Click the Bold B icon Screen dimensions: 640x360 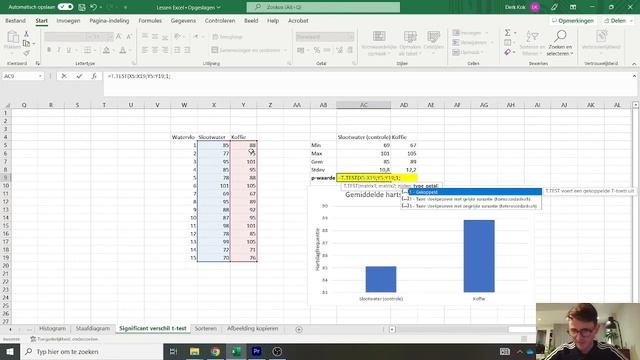click(x=49, y=50)
